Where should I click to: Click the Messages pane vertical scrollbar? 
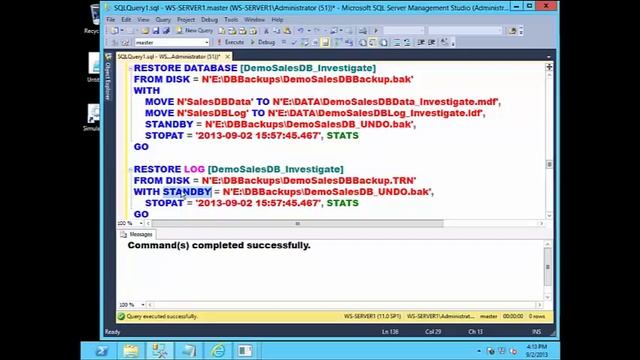(x=548, y=267)
